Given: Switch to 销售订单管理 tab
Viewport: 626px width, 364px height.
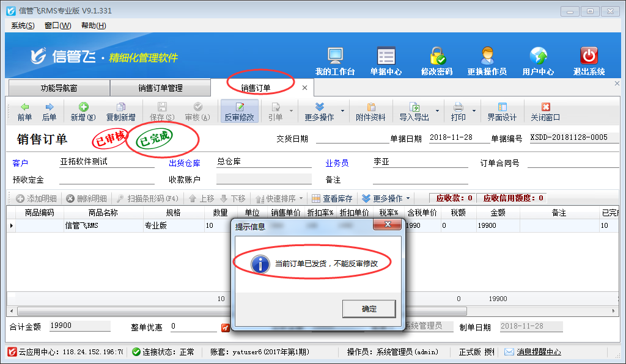Looking at the screenshot, I should pos(160,88).
